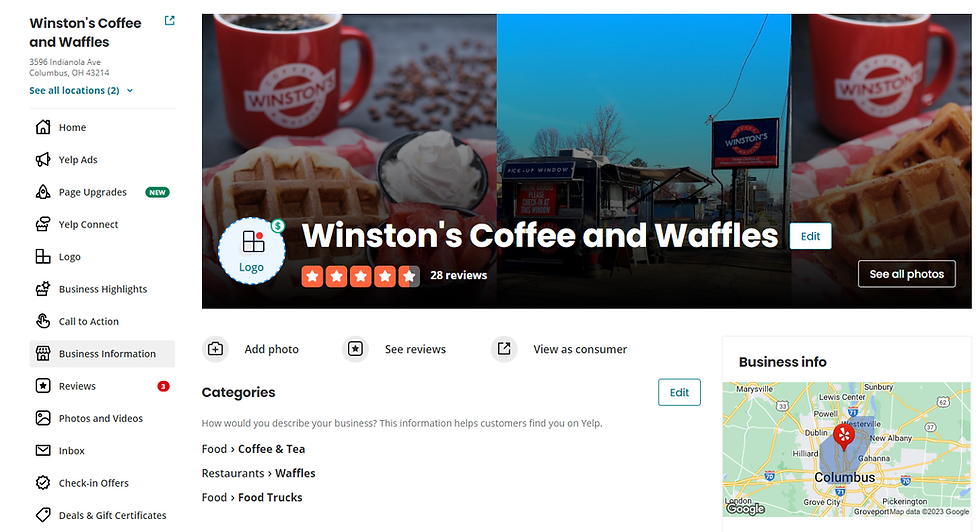This screenshot has height=532, width=980.
Task: Select the Business Highlights icon
Action: tap(42, 289)
